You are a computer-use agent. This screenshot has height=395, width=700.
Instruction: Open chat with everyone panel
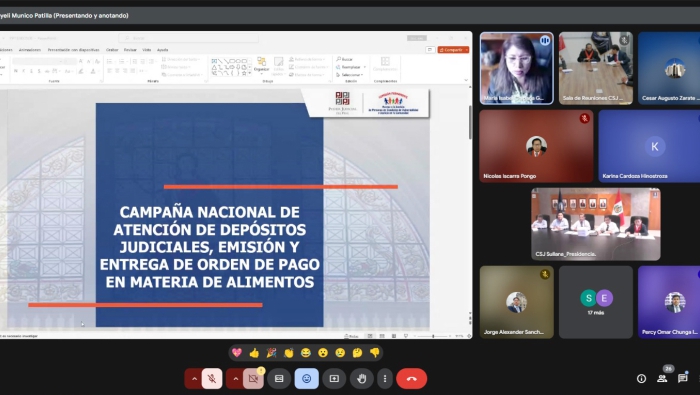pyautogui.click(x=683, y=378)
